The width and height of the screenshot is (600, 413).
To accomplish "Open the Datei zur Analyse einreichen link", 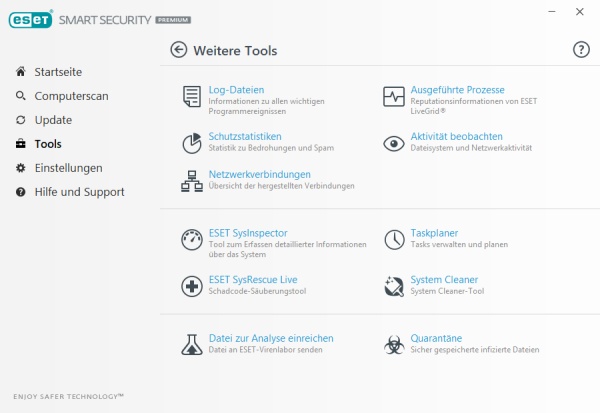I will click(271, 338).
